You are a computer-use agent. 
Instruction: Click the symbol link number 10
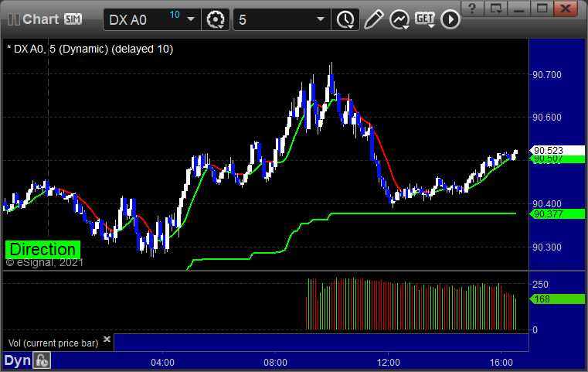click(175, 15)
